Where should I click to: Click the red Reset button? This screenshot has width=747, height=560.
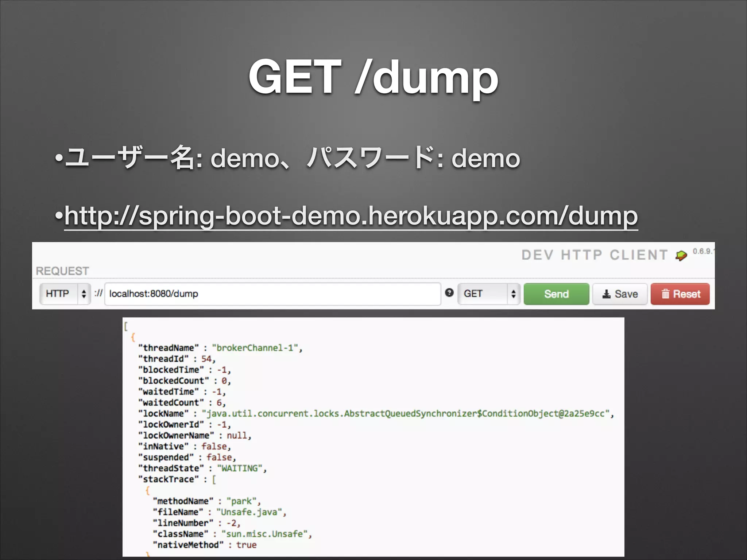pyautogui.click(x=680, y=294)
